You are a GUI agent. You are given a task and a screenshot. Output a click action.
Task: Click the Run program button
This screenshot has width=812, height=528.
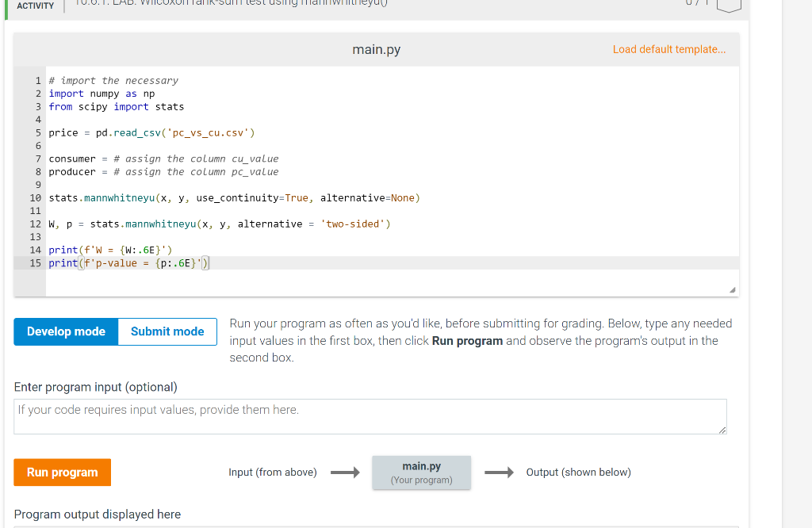coord(62,471)
